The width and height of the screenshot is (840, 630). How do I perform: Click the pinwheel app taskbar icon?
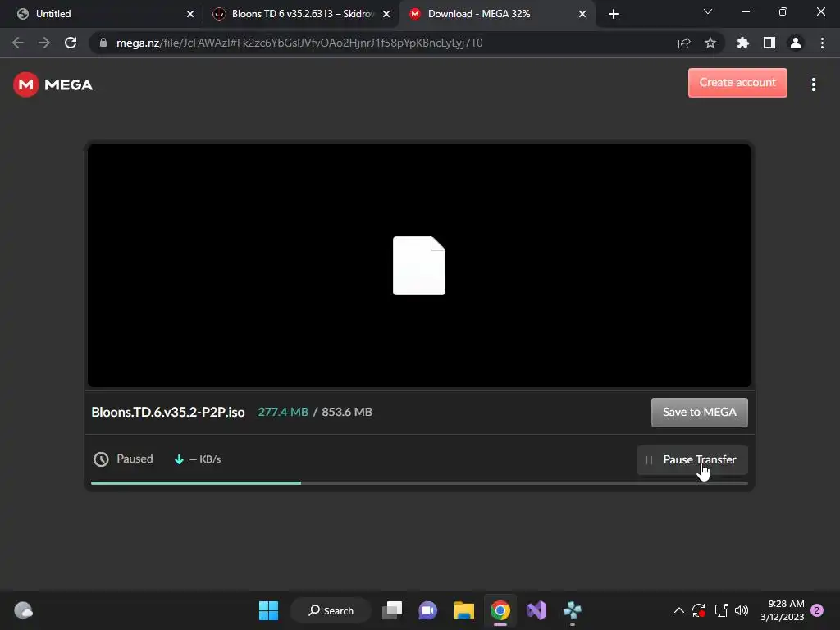coord(573,610)
